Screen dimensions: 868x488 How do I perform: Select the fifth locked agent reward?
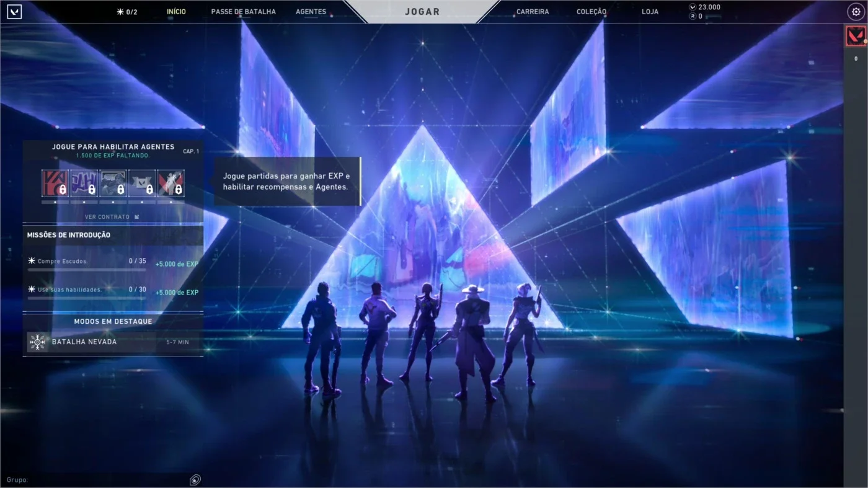point(170,183)
